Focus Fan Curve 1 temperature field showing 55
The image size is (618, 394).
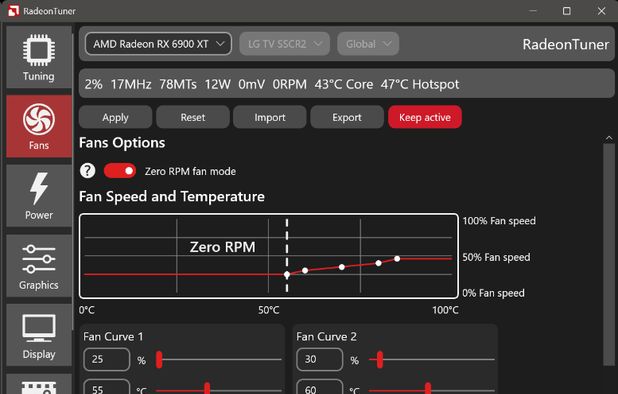click(106, 387)
